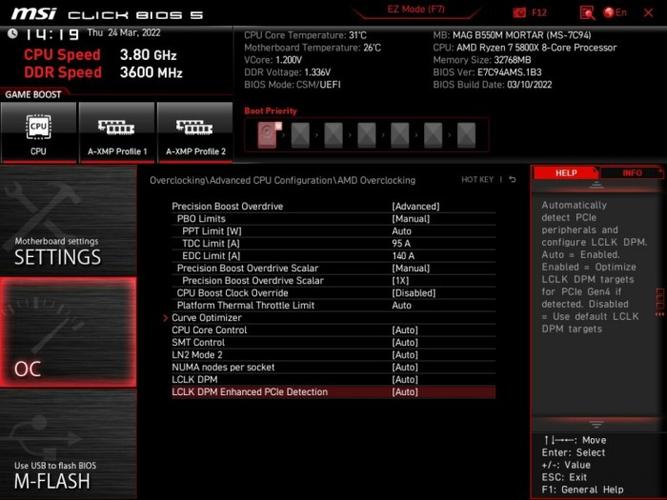Open Motherboard SETTINGS section
This screenshot has width=667, height=500.
[x=68, y=221]
